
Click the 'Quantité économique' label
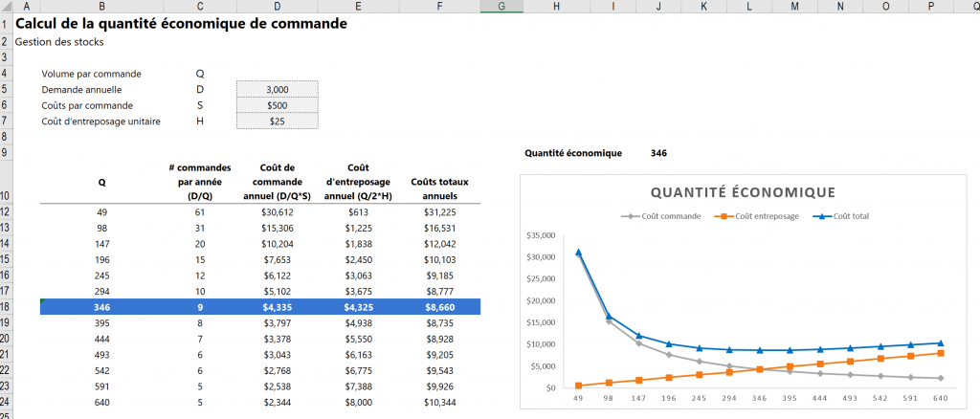(573, 153)
